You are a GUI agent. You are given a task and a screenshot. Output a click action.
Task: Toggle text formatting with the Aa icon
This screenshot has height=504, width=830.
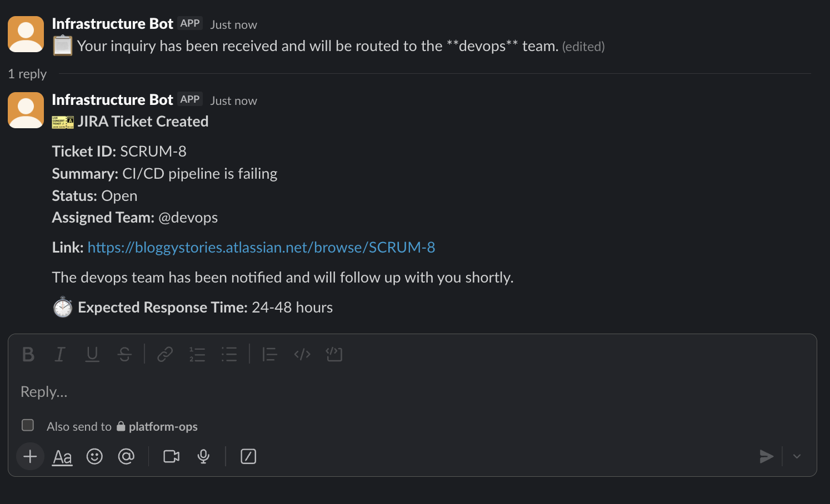(x=62, y=456)
